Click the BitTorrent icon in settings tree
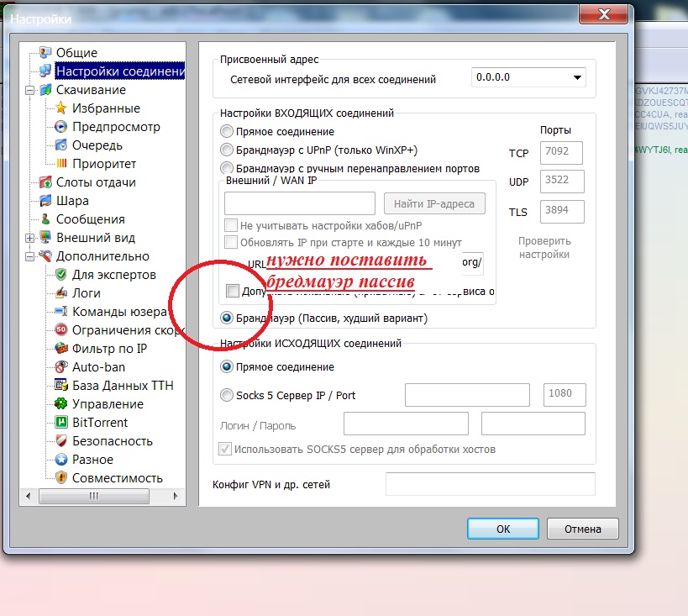 pyautogui.click(x=61, y=423)
